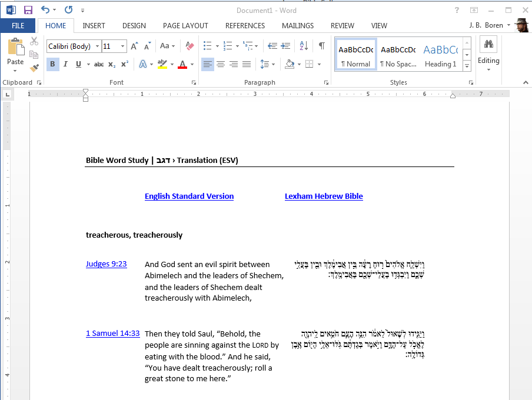Insert a numbered list

point(228,46)
